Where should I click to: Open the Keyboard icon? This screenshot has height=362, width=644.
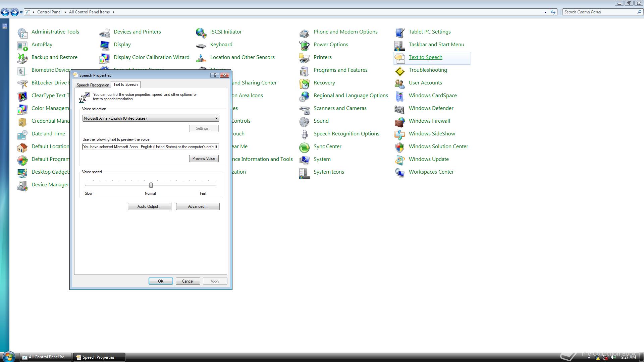(x=201, y=46)
